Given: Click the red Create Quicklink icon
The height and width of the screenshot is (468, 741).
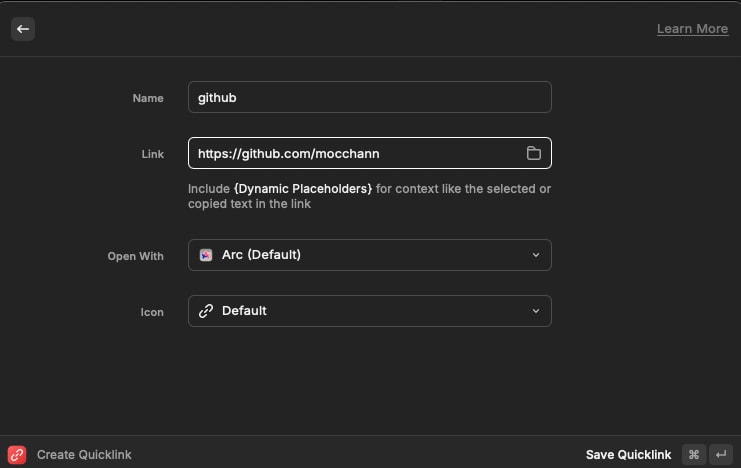Looking at the screenshot, I should (x=17, y=454).
